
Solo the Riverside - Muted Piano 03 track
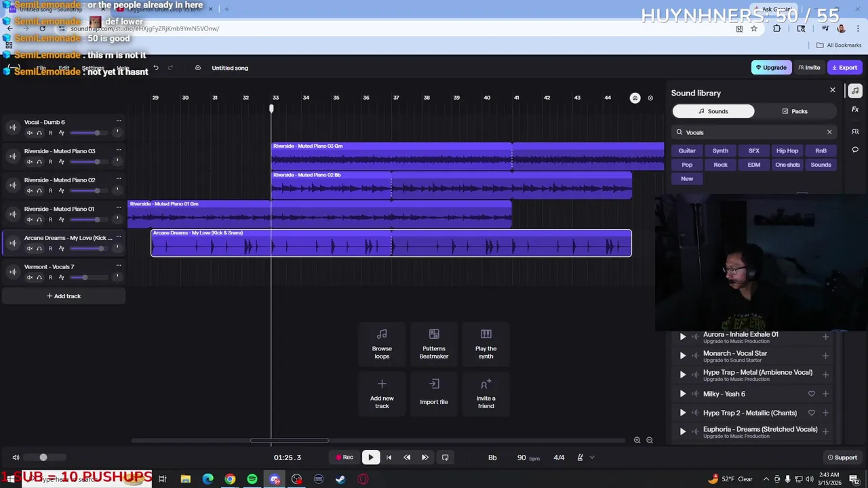(39, 162)
